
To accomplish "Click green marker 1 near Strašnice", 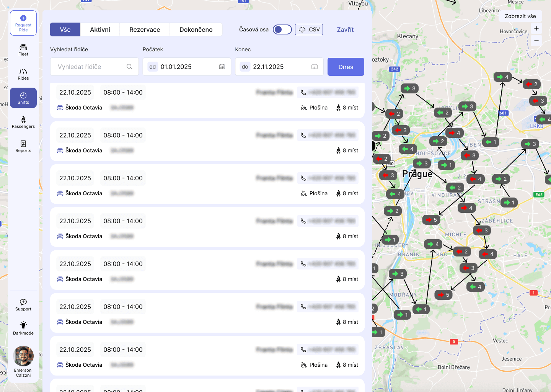I will tap(510, 203).
